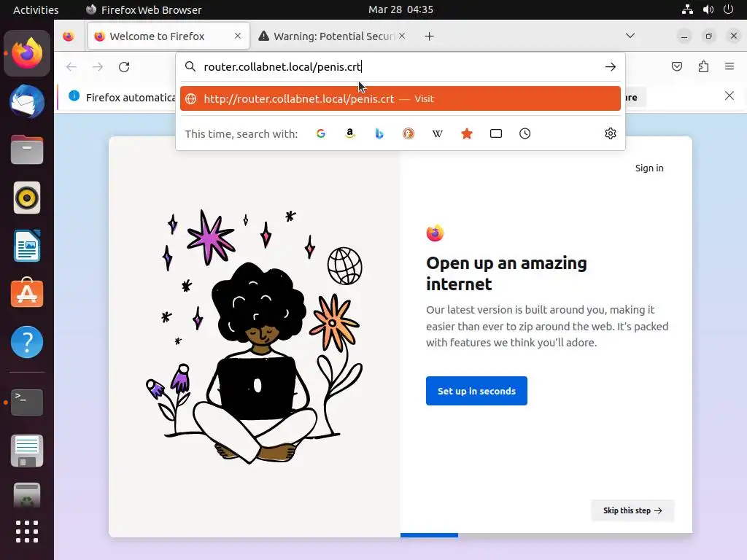Open search settings gear icon
Viewport: 747px width, 560px height.
click(x=611, y=134)
